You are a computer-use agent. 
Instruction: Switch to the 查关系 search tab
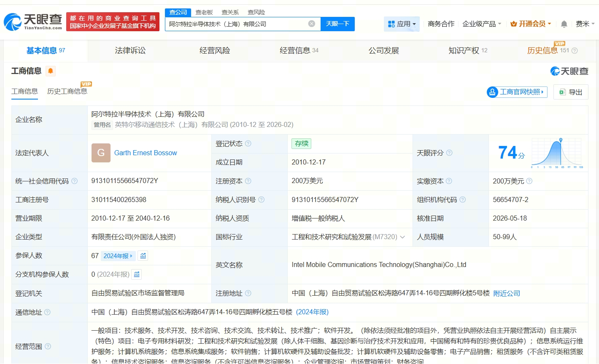tap(230, 12)
